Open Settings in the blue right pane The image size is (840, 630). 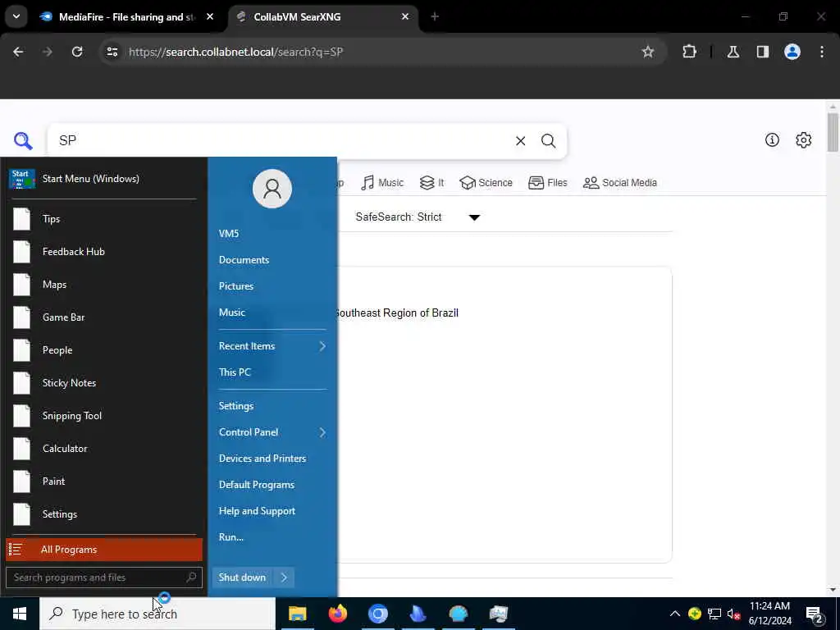(236, 406)
